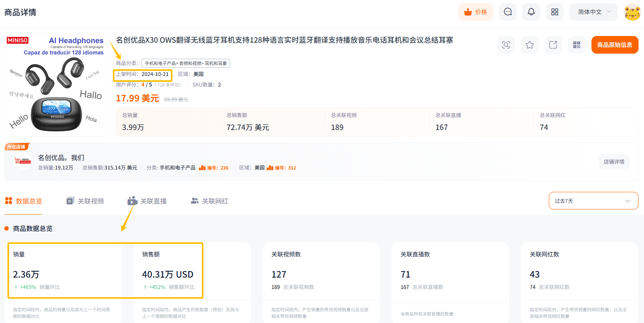Open the 过去7天 time range dropdown

(x=593, y=201)
